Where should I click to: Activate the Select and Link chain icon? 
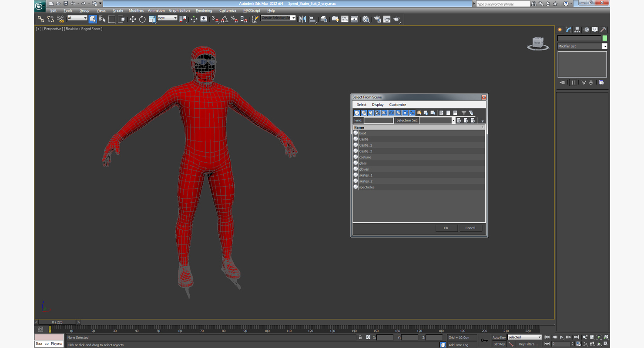pos(41,19)
